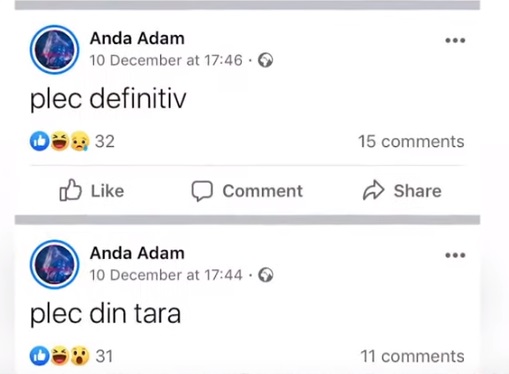Click the public globe icon beside 17:46
This screenshot has height=374, width=509.
[266, 60]
